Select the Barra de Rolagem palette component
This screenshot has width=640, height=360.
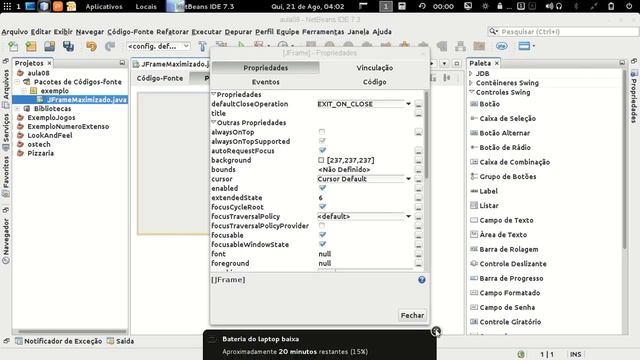[x=504, y=249]
